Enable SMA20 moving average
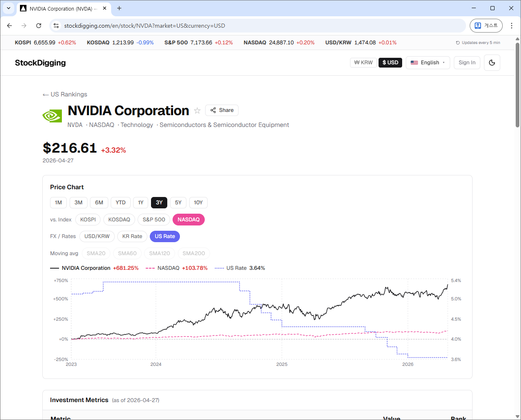521x420 pixels. pos(96,254)
